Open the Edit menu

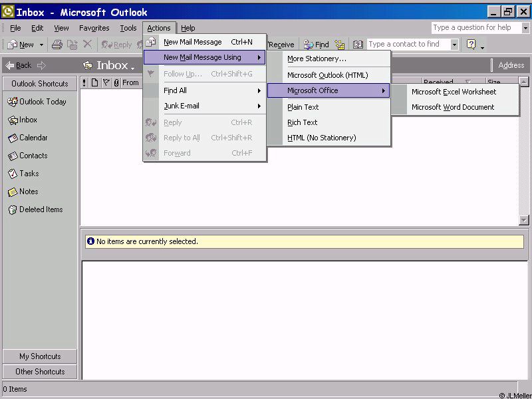[x=37, y=28]
